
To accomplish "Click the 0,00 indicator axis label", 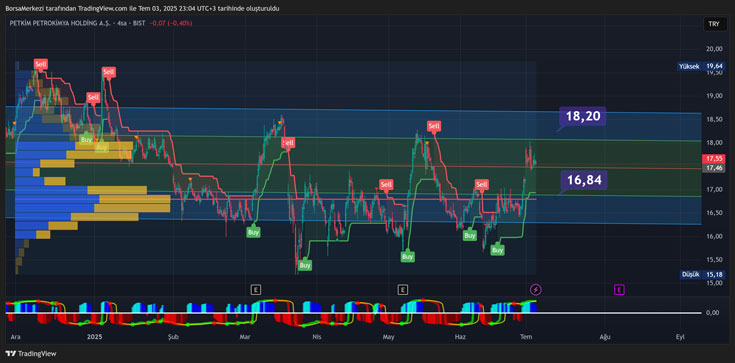I will (x=712, y=313).
